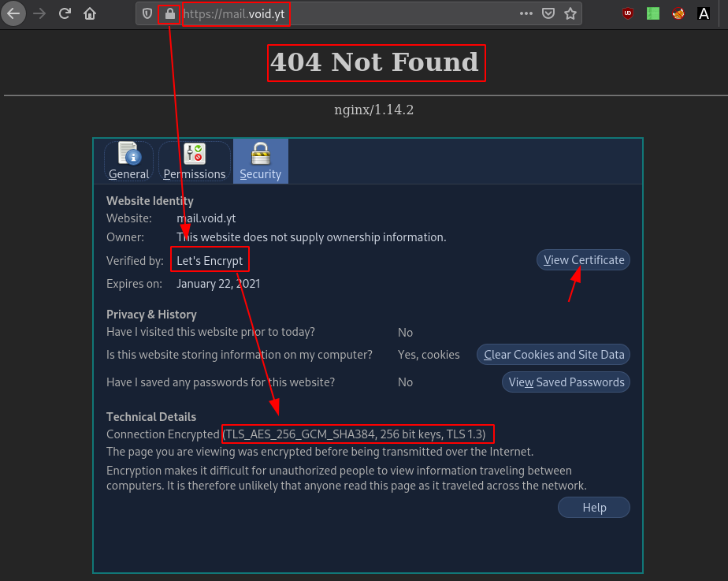
Task: Save page to Pocket icon
Action: (548, 13)
